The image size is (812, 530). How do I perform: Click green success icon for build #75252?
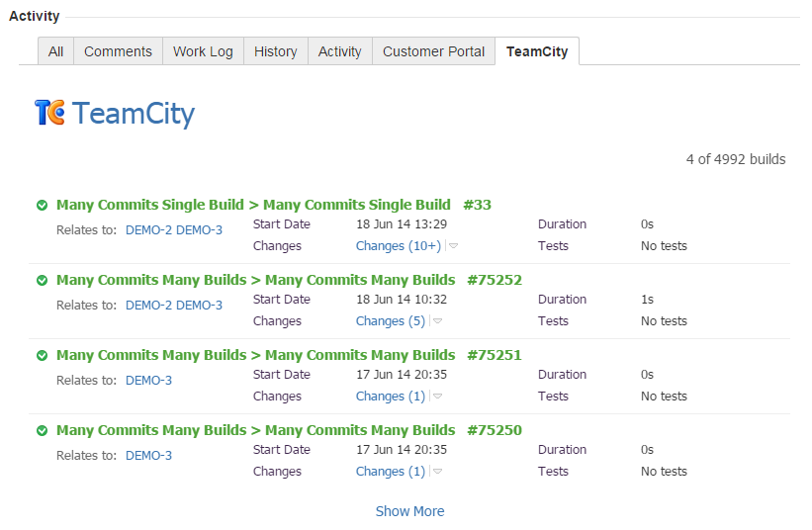[42, 281]
